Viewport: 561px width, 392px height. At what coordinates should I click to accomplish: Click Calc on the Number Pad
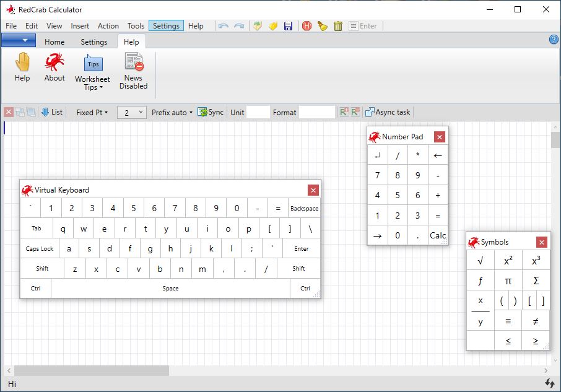pos(438,235)
